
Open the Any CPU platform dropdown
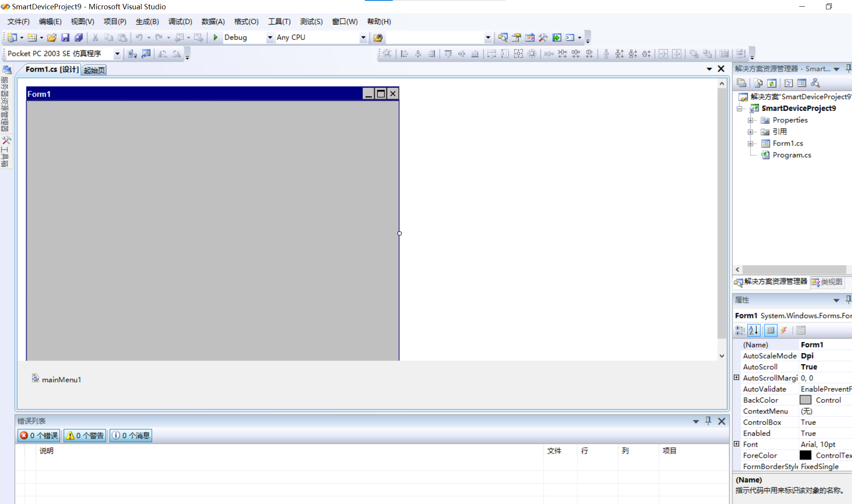(x=363, y=37)
